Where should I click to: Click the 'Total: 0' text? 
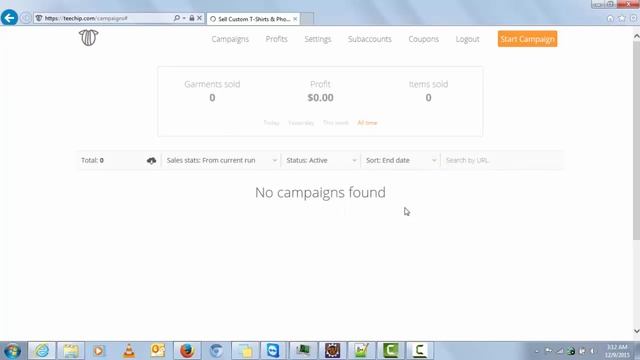tap(92, 160)
